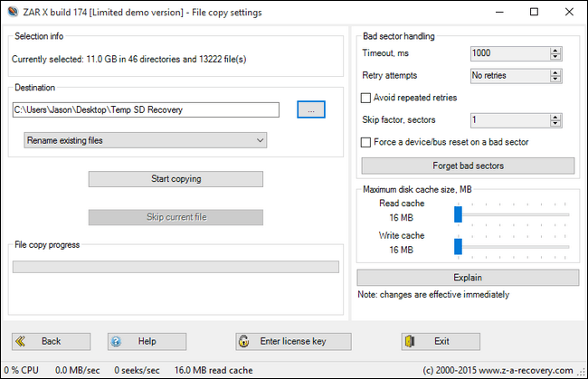588x379 pixels.
Task: Click the Read cache slider handle
Action: pyautogui.click(x=458, y=213)
